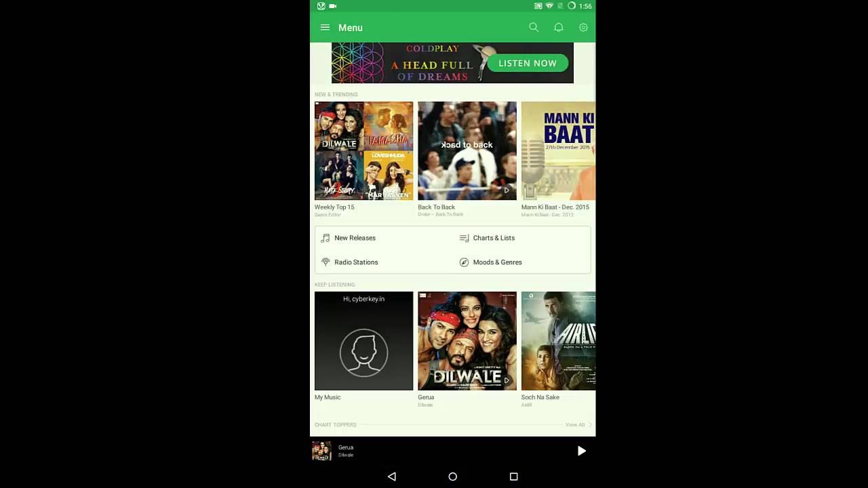The width and height of the screenshot is (868, 488).
Task: Open the My Music profile tile
Action: pos(363,341)
